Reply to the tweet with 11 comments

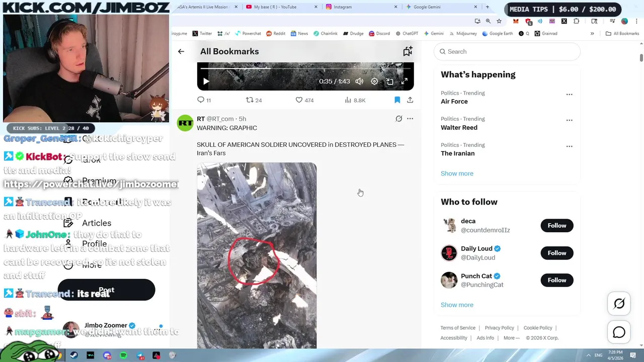204,100
